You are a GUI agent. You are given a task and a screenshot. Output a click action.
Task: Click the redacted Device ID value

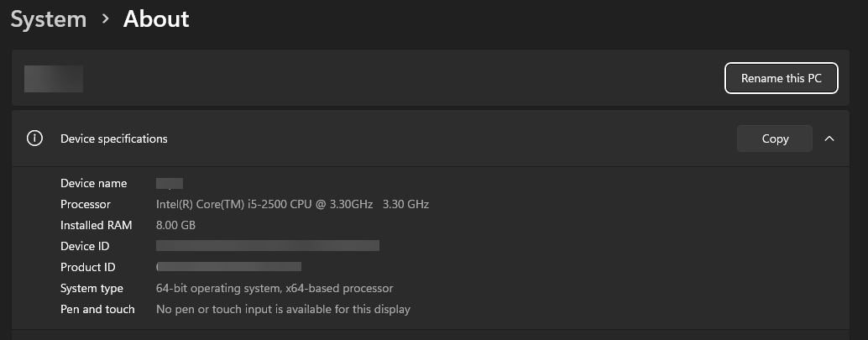(268, 246)
